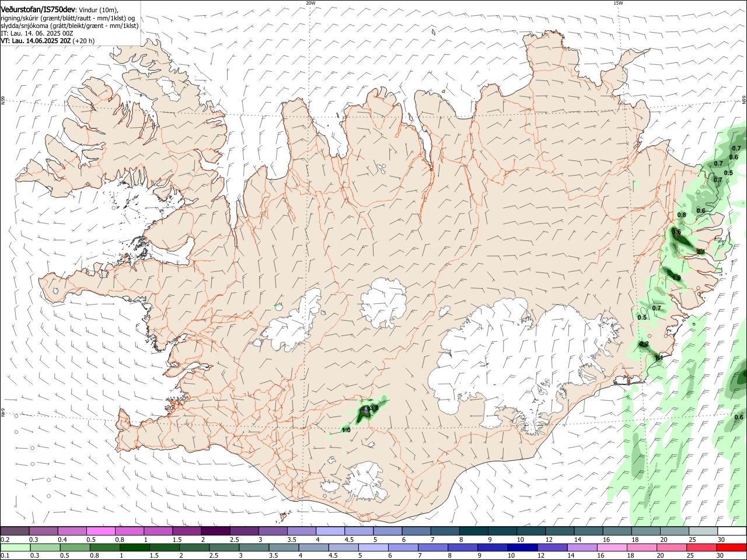This screenshot has width=747, height=560.
Task: Select the VT: Lau. 14.06.2025 20Z (+20 h) line
Action: pyautogui.click(x=47, y=41)
